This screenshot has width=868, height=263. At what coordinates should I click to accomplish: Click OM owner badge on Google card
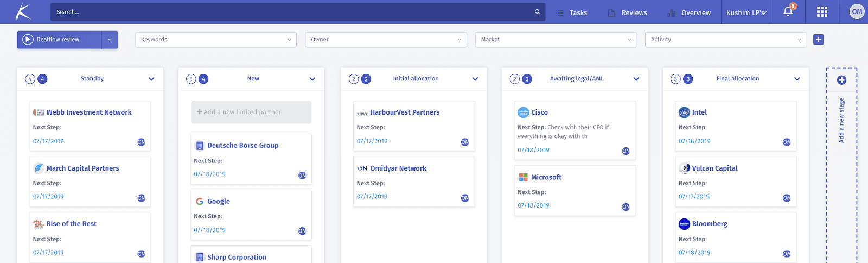(x=302, y=231)
